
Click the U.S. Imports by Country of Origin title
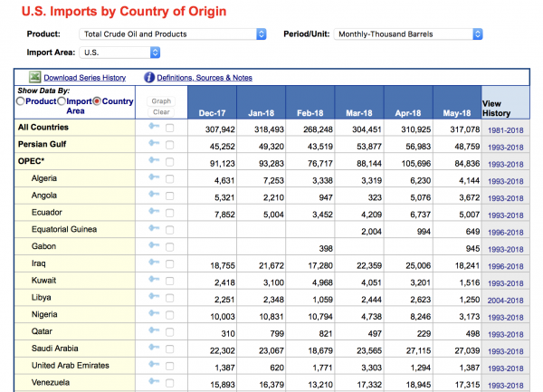[x=124, y=11]
